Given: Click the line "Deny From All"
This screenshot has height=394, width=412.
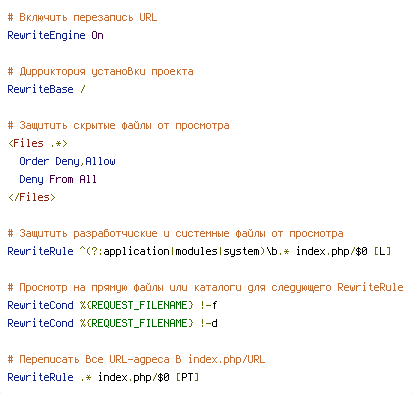Looking at the screenshot, I should tap(58, 179).
